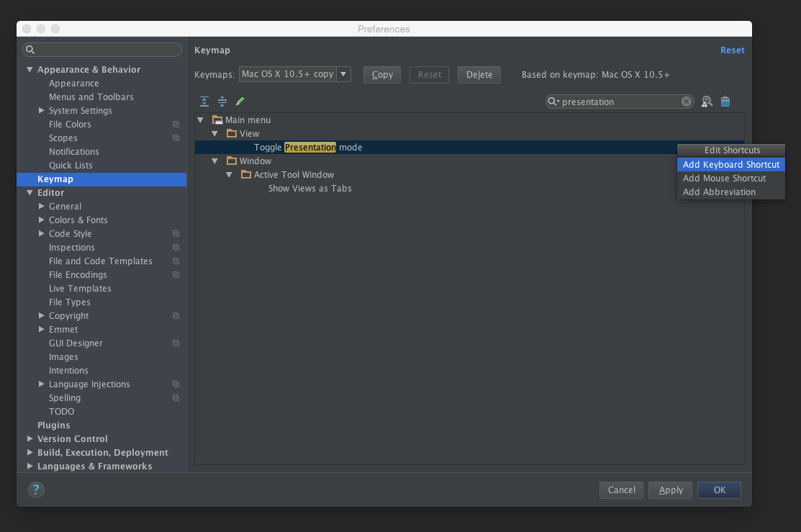Expand the Version Control settings section
Viewport: 801px width, 532px height.
(30, 439)
